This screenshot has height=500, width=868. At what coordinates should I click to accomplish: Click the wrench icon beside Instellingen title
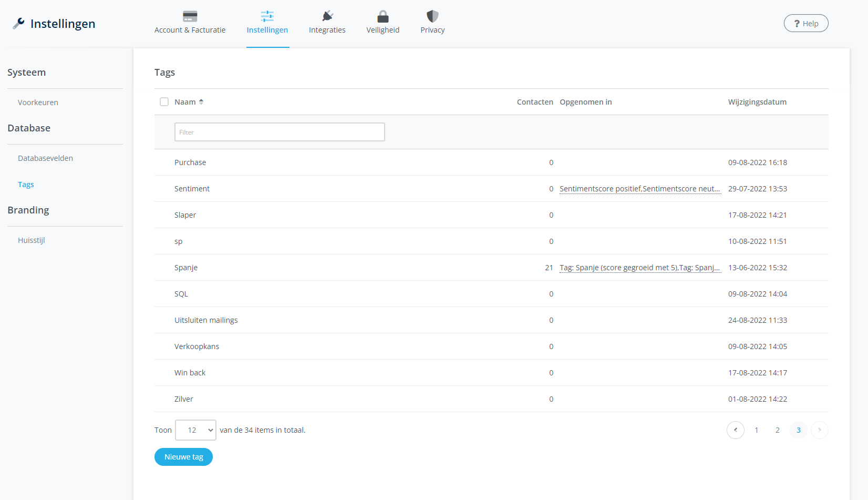18,24
